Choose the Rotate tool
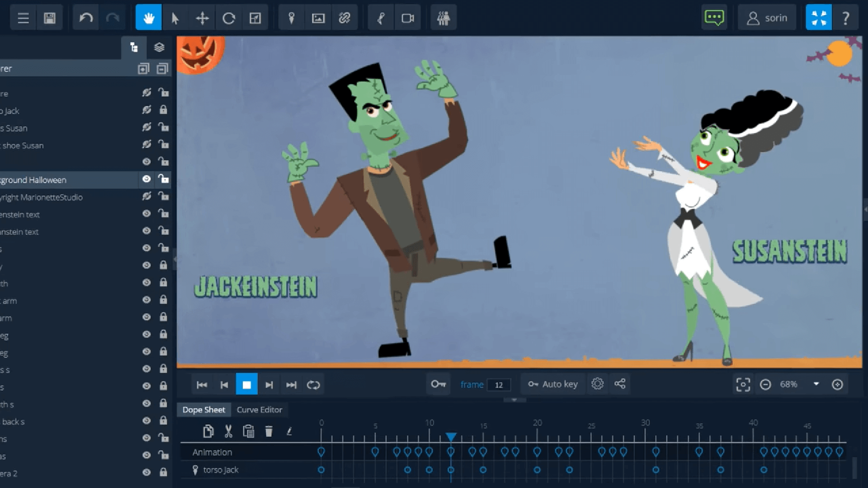Image resolution: width=868 pixels, height=488 pixels. (229, 17)
